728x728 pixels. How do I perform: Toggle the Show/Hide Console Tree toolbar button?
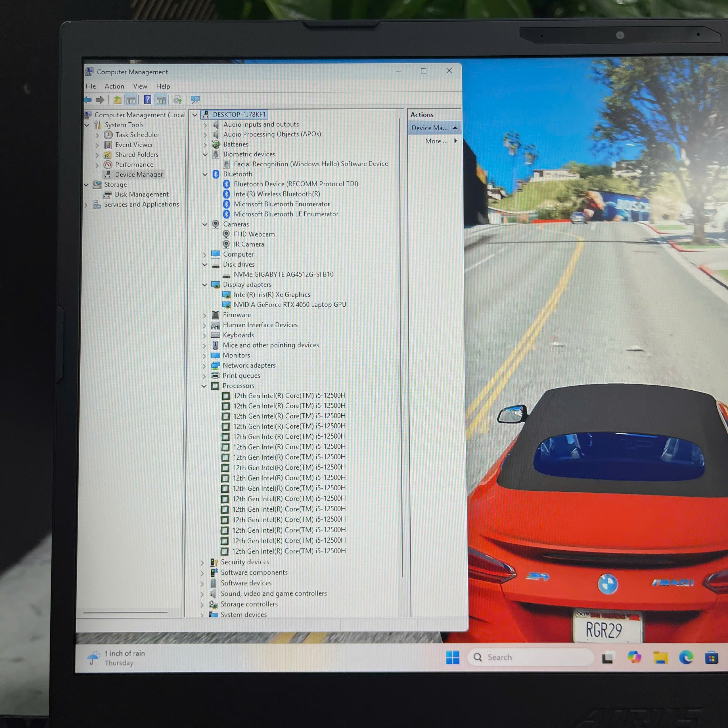tap(131, 100)
